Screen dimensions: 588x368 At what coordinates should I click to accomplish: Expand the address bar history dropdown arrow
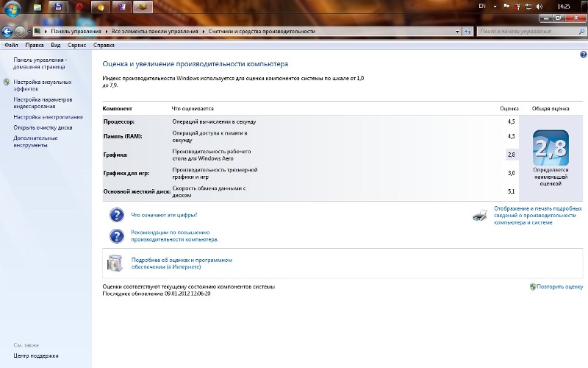pyautogui.click(x=456, y=32)
